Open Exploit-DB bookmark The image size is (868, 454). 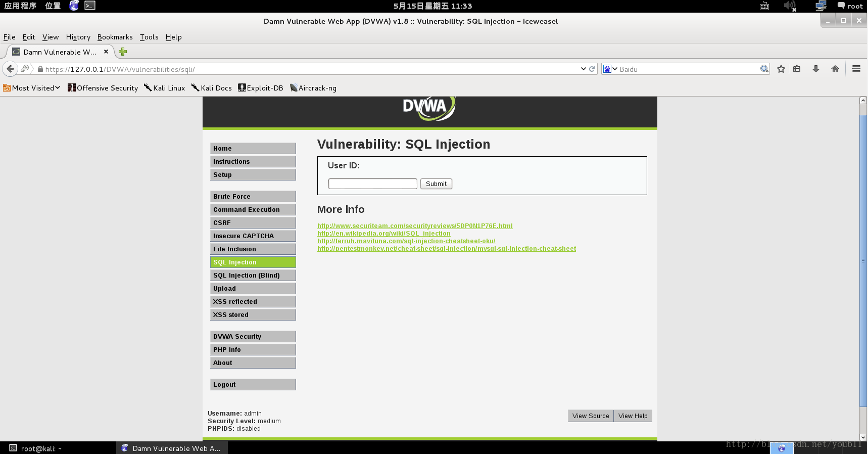click(261, 88)
